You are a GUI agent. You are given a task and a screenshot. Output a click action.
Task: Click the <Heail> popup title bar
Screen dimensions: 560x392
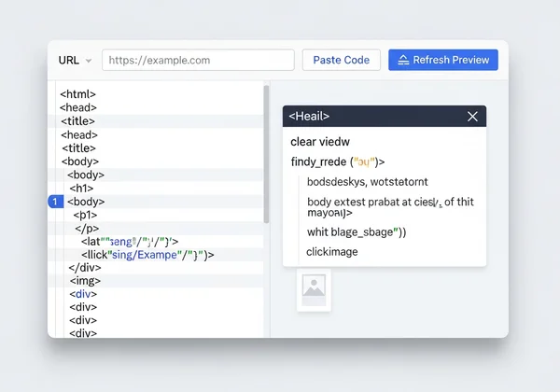[373, 117]
